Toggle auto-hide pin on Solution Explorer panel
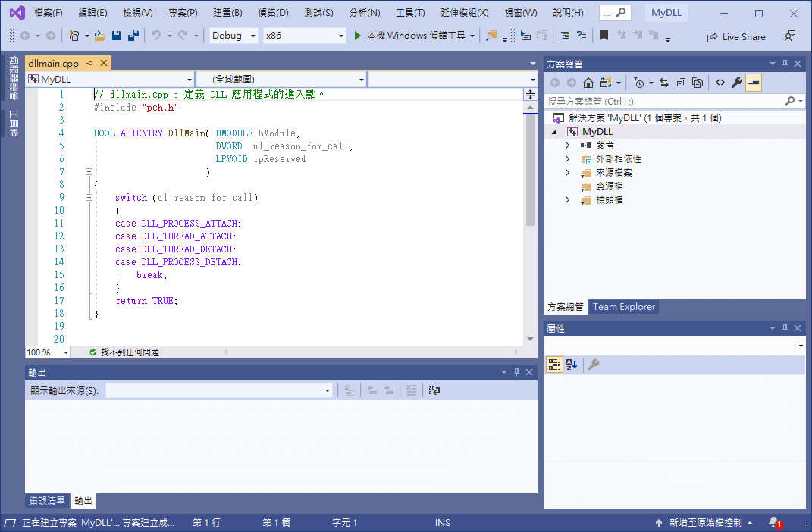 click(785, 64)
